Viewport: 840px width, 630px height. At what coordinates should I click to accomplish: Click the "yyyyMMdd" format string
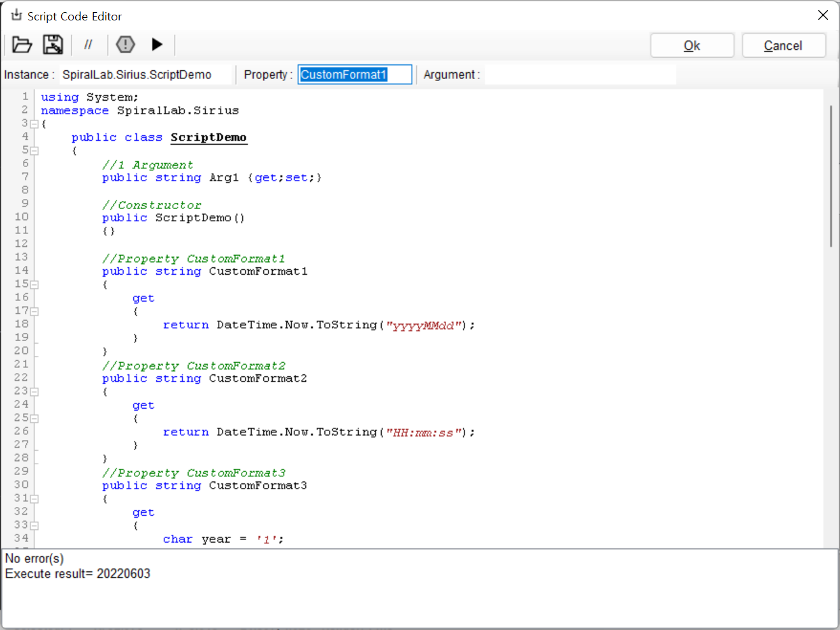click(424, 325)
